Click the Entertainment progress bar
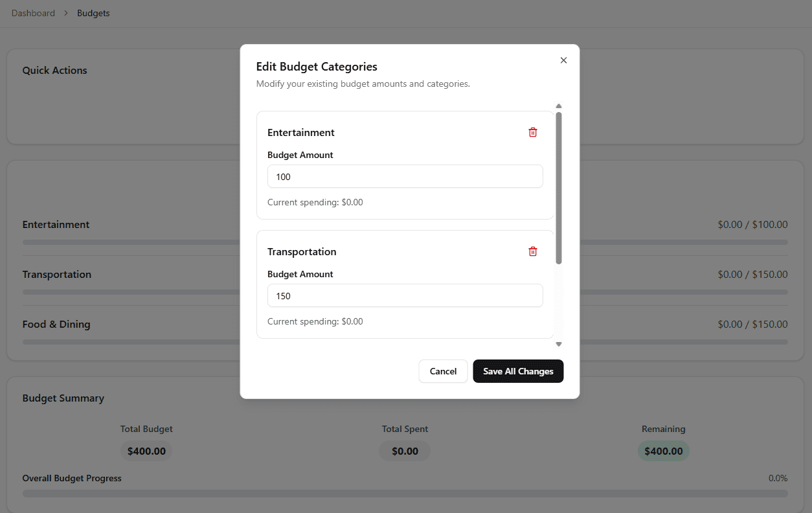 [130, 242]
